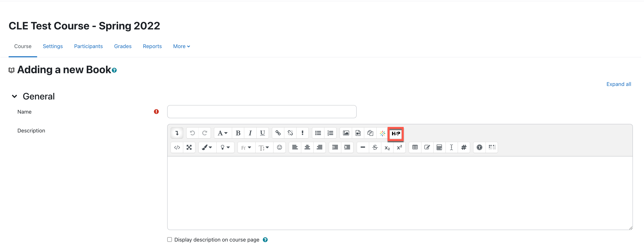The width and height of the screenshot is (644, 248).
Task: Click the unlink icon in editor
Action: coord(290,133)
